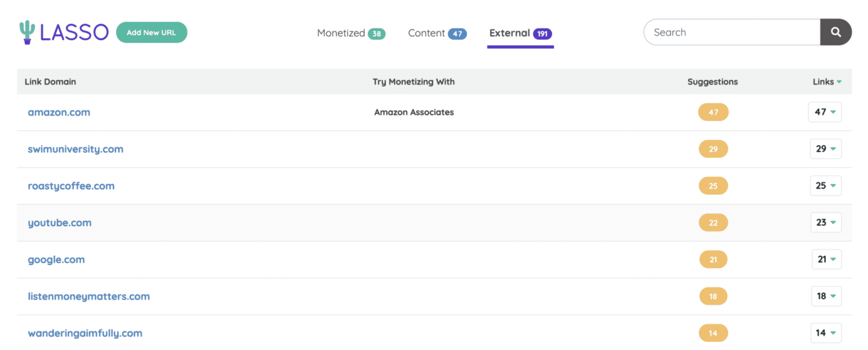The image size is (868, 350).
Task: Click the Amazon Associates suggestion text
Action: tap(414, 112)
